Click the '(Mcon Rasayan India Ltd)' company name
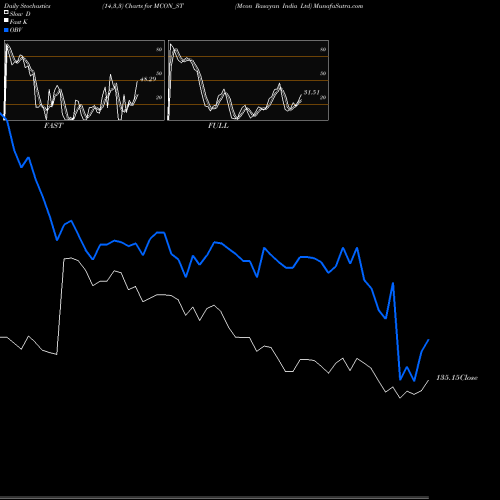 point(273,6)
